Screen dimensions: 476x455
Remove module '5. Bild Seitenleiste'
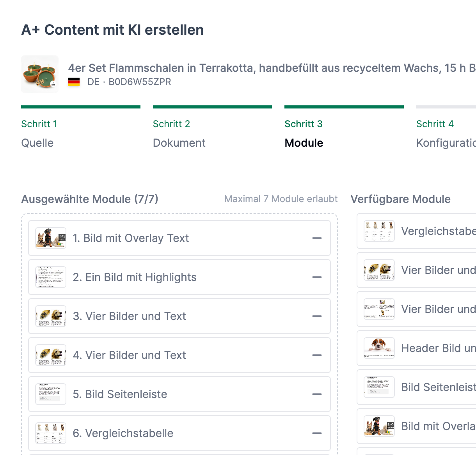pos(317,394)
